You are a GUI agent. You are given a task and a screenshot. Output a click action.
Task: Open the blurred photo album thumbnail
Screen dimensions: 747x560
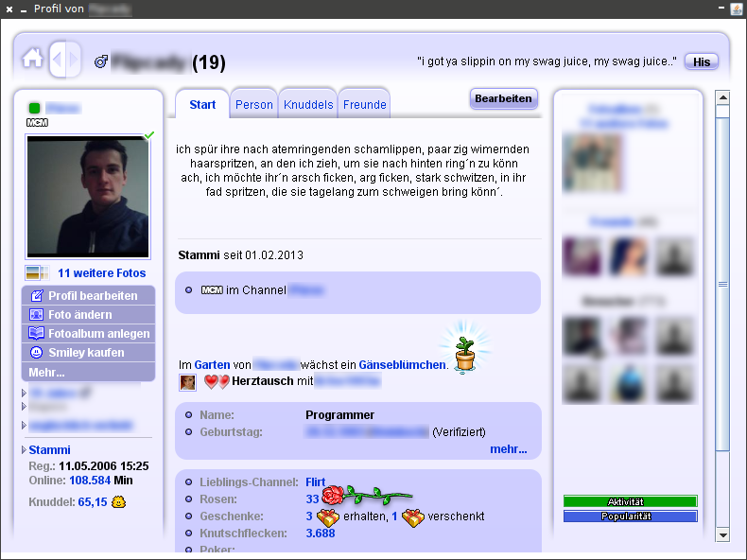(592, 163)
